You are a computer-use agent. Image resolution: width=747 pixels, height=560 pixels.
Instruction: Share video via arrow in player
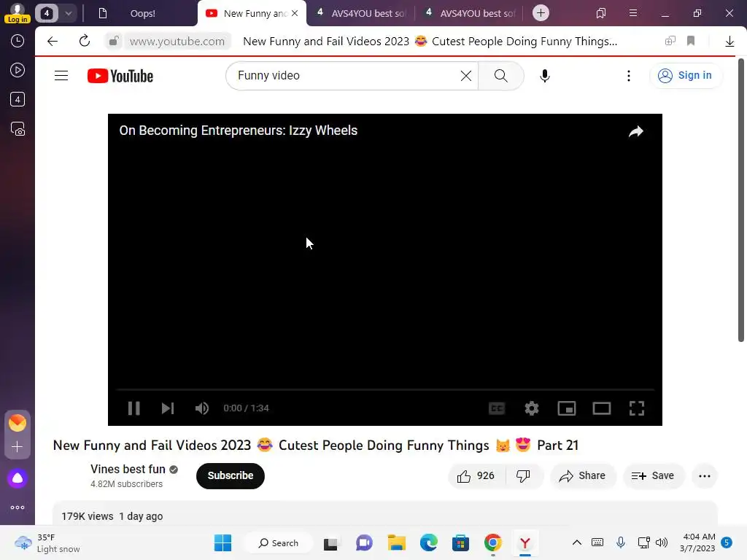pos(636,131)
